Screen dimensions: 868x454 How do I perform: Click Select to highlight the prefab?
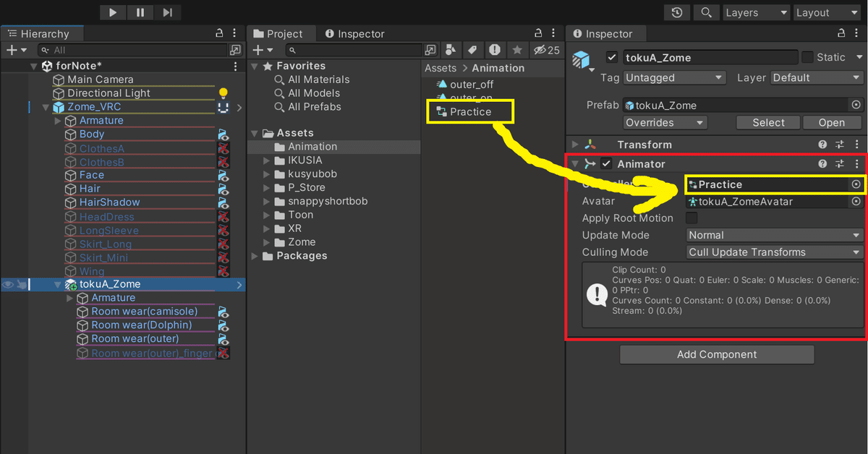coord(767,122)
